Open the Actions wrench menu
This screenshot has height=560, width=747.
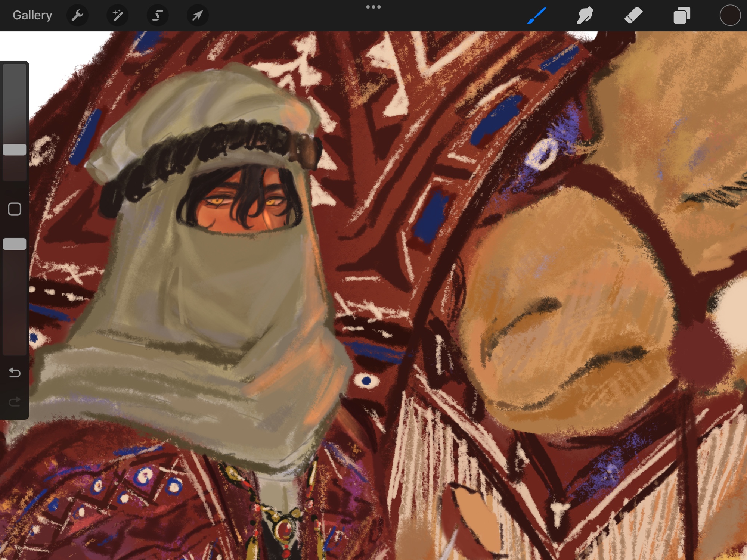[x=77, y=15]
